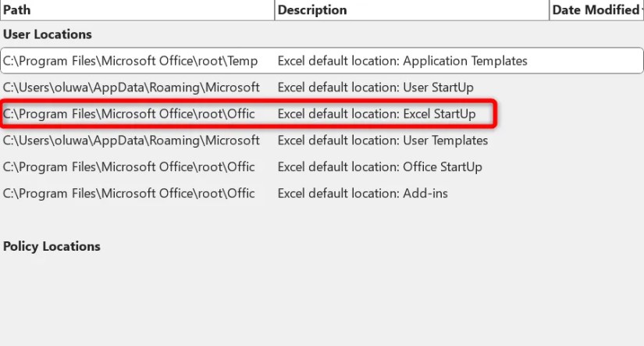Click the divider between Path and Description headers
The height and width of the screenshot is (346, 644).
pos(275,10)
